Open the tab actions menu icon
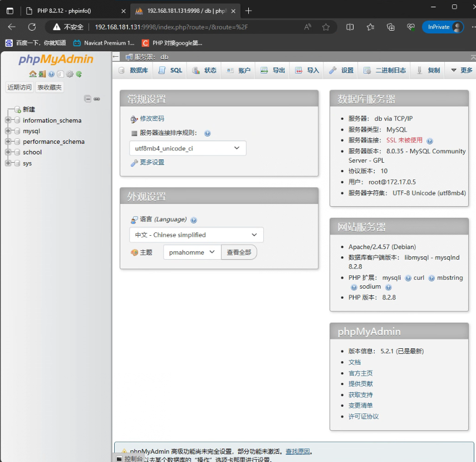This screenshot has width=476, height=462. coord(10,11)
